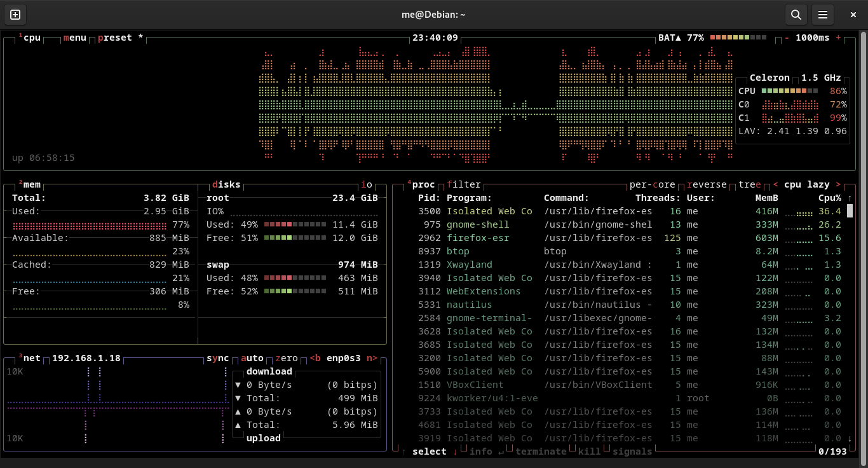Click the next sort arrow after cpu lazy
868x468 pixels.
pyautogui.click(x=837, y=184)
